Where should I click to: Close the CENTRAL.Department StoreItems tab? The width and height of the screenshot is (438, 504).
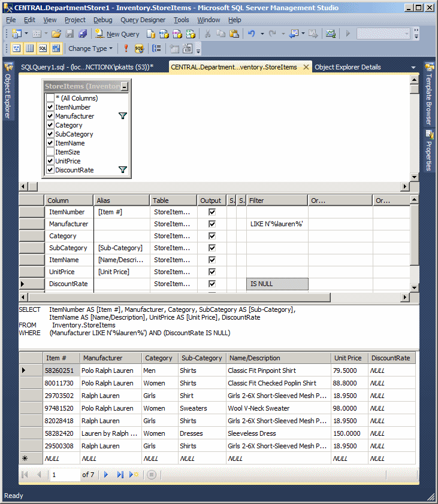point(306,67)
